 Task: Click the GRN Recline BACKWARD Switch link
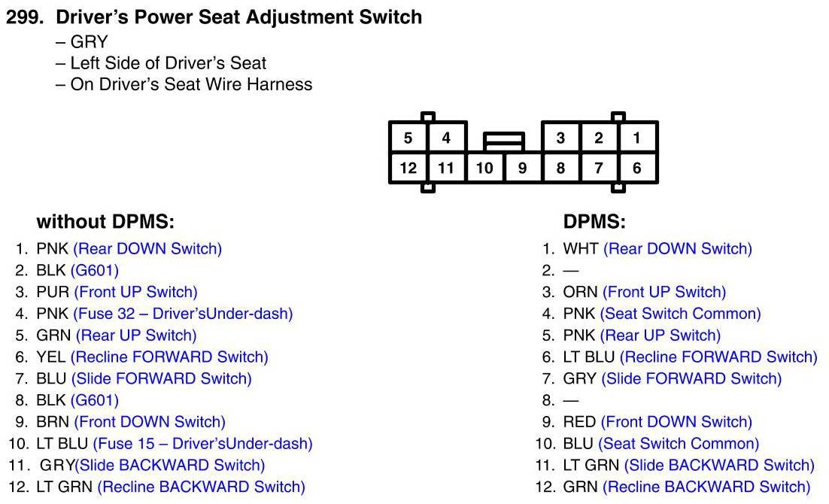point(706,487)
